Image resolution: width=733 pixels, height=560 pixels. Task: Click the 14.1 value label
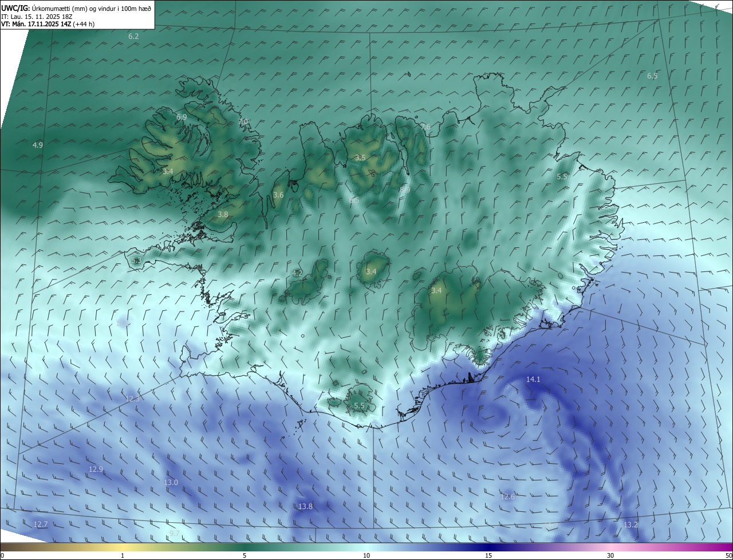click(x=533, y=380)
